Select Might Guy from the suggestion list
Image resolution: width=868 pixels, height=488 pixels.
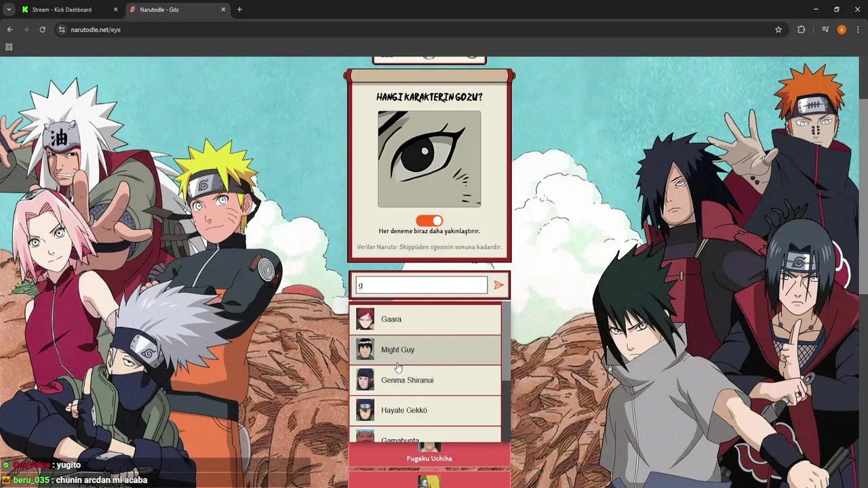[x=425, y=350]
